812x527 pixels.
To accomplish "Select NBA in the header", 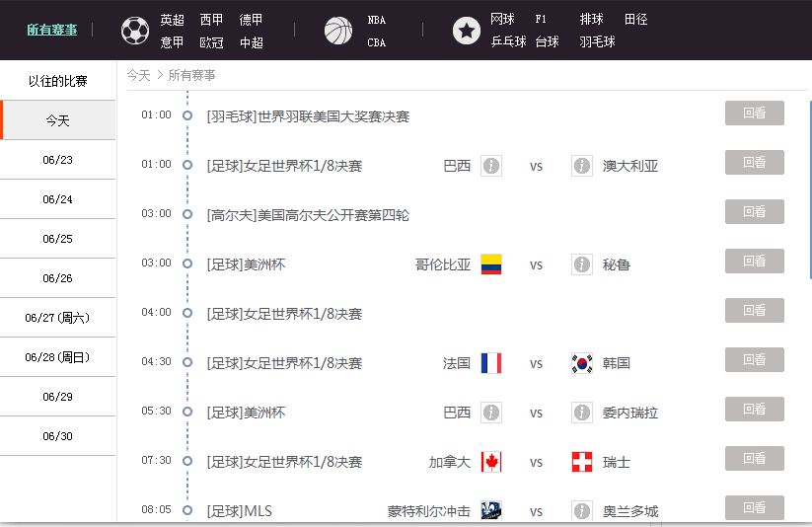I will tap(377, 20).
